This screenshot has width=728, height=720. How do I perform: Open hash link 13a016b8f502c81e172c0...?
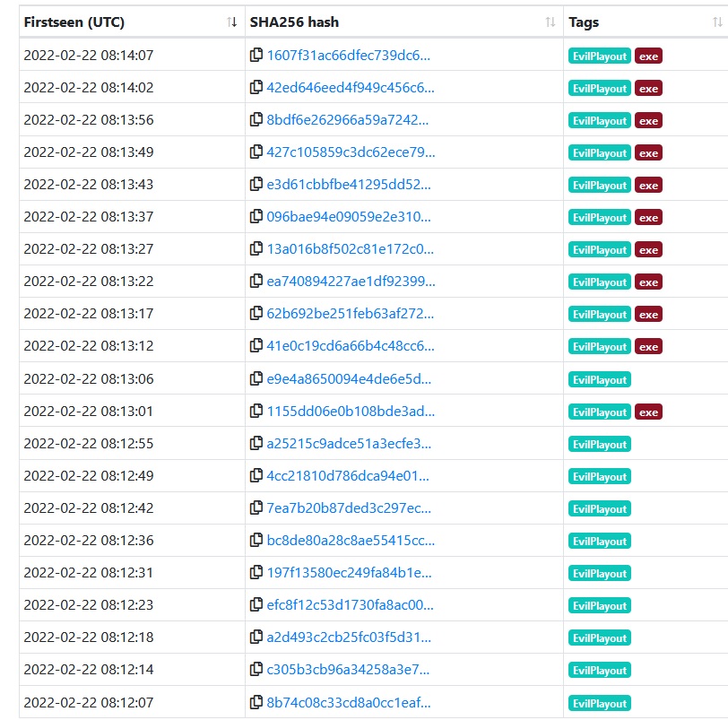tap(350, 249)
